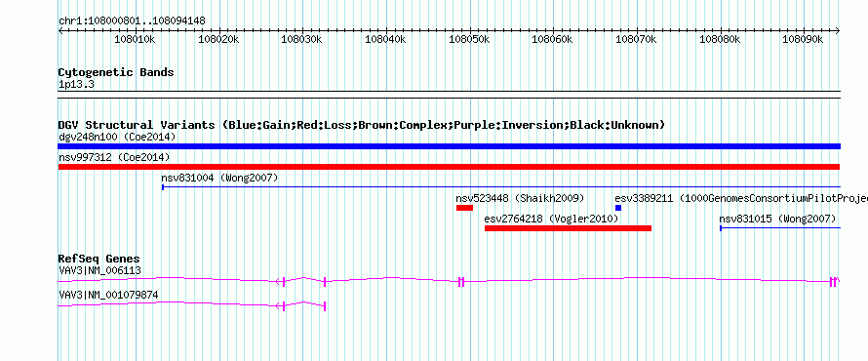Open the VAV3|NM_001079874 gene label
The width and height of the screenshot is (868, 361).
[108, 295]
